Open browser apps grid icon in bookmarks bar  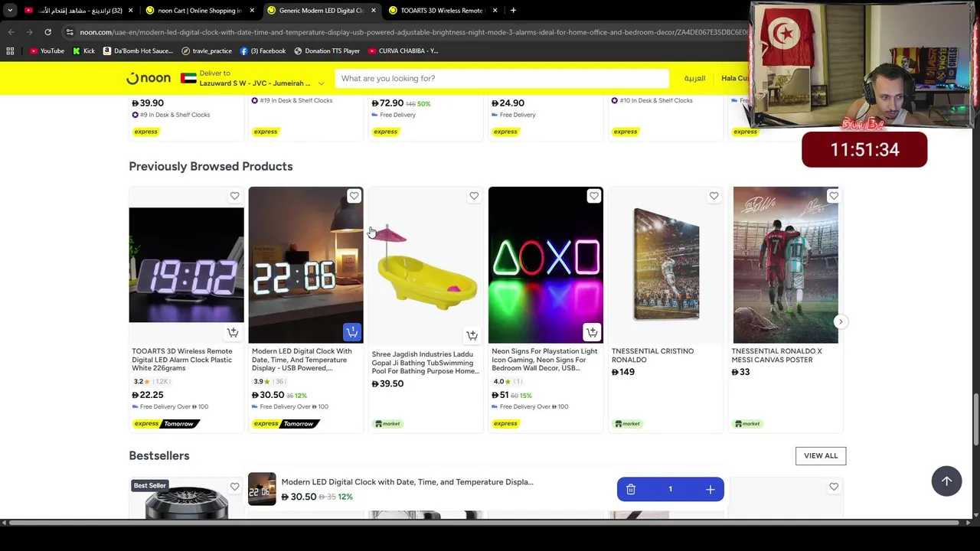[10, 51]
